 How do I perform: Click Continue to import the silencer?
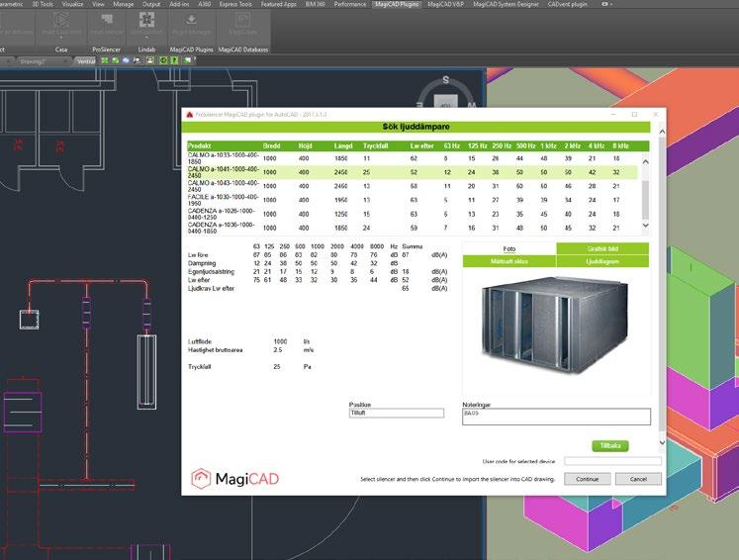[x=588, y=479]
